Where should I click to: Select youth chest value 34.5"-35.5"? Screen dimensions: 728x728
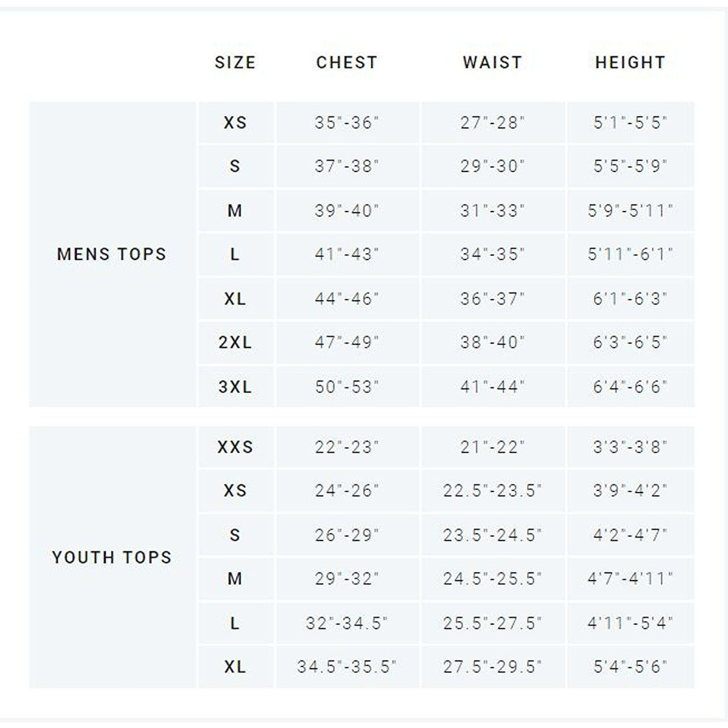(347, 667)
